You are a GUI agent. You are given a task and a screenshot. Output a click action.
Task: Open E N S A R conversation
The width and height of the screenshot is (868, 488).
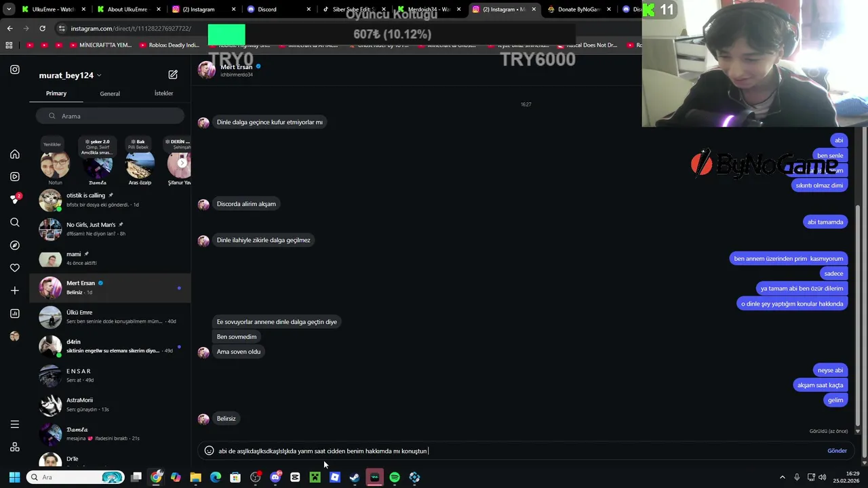(x=110, y=375)
